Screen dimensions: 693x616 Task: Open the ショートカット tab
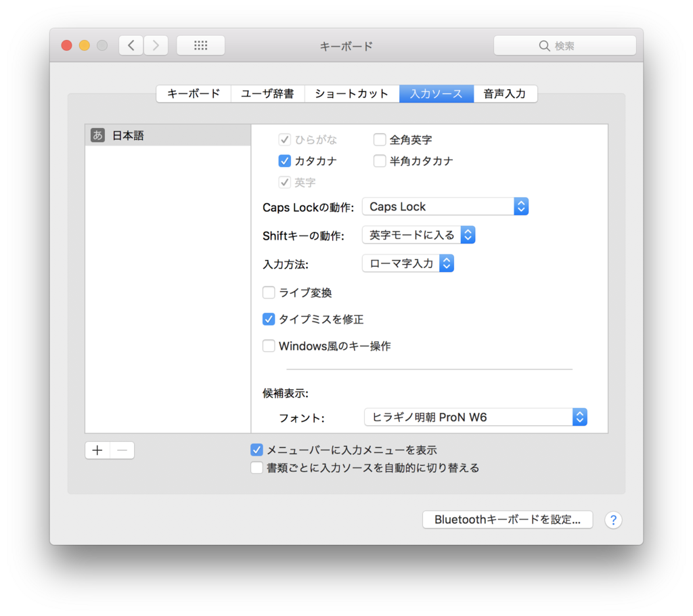[352, 93]
